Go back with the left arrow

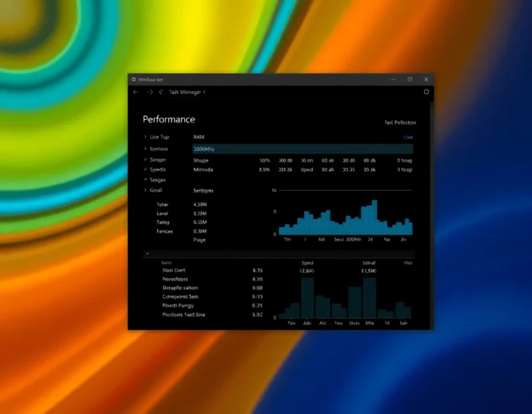(x=136, y=92)
